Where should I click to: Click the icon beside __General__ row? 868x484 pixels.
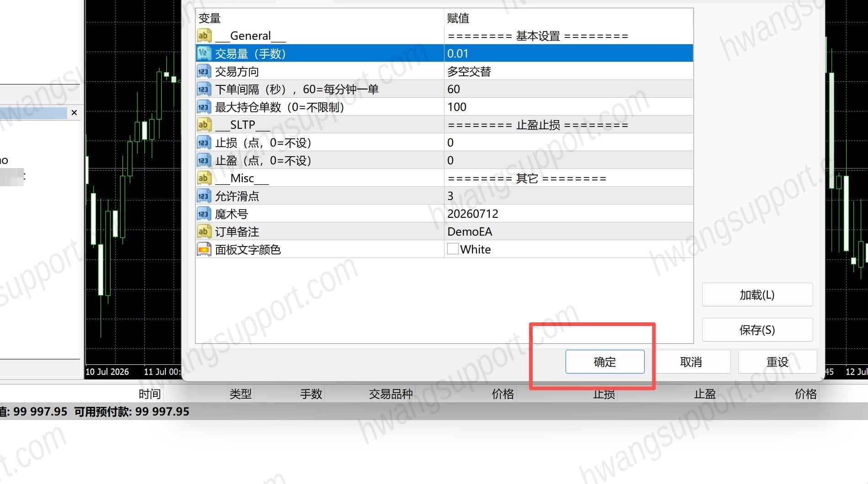[204, 36]
